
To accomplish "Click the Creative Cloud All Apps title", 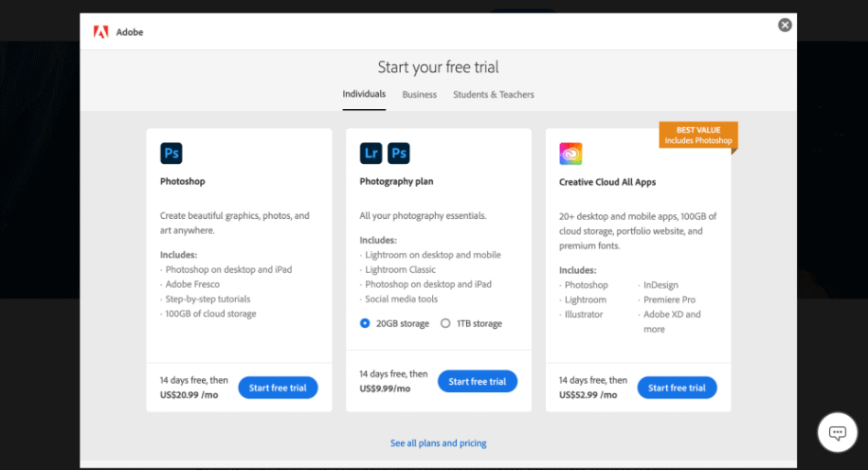I will coord(607,182).
